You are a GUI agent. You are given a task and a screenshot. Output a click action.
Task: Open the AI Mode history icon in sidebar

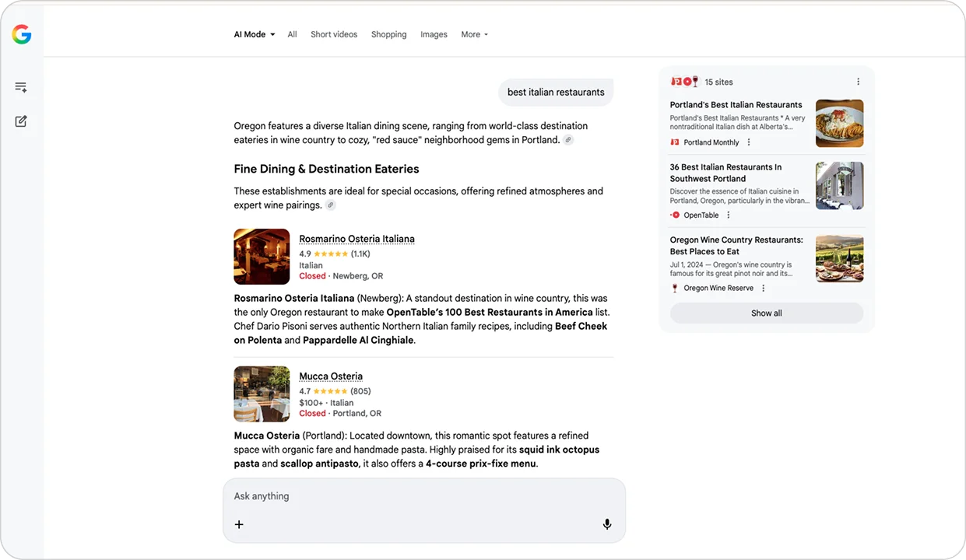[x=21, y=87]
